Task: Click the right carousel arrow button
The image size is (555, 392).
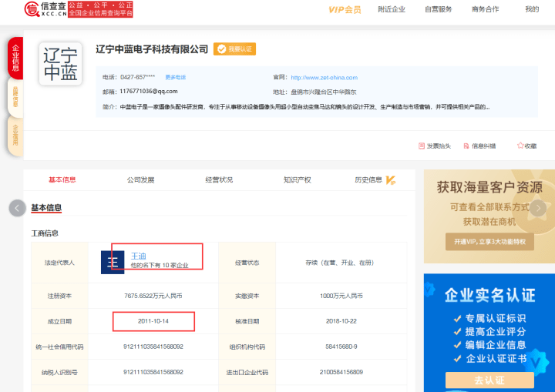Action: pyautogui.click(x=538, y=208)
